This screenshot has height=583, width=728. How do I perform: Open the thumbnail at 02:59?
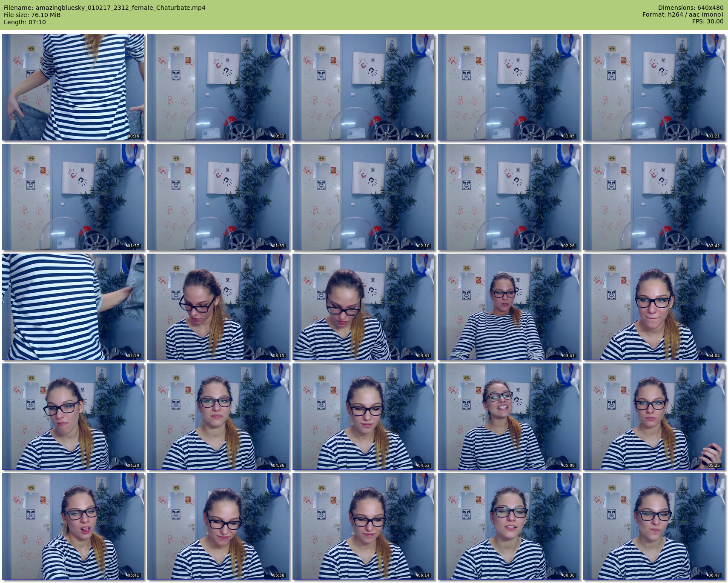[73, 307]
